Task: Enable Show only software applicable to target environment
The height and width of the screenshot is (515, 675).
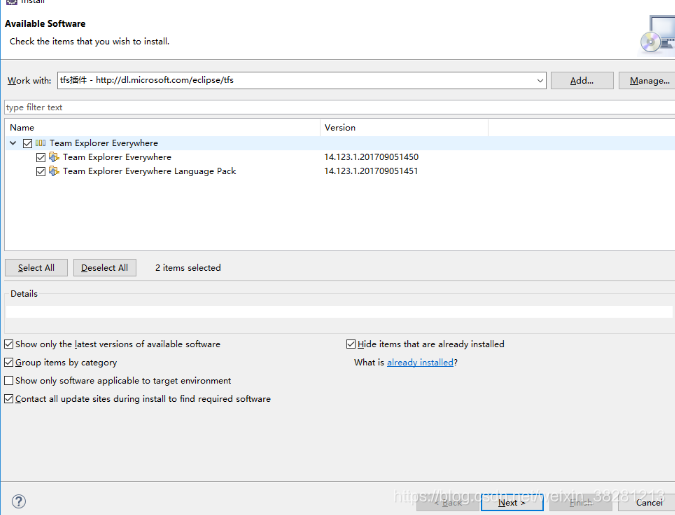Action: pos(9,381)
